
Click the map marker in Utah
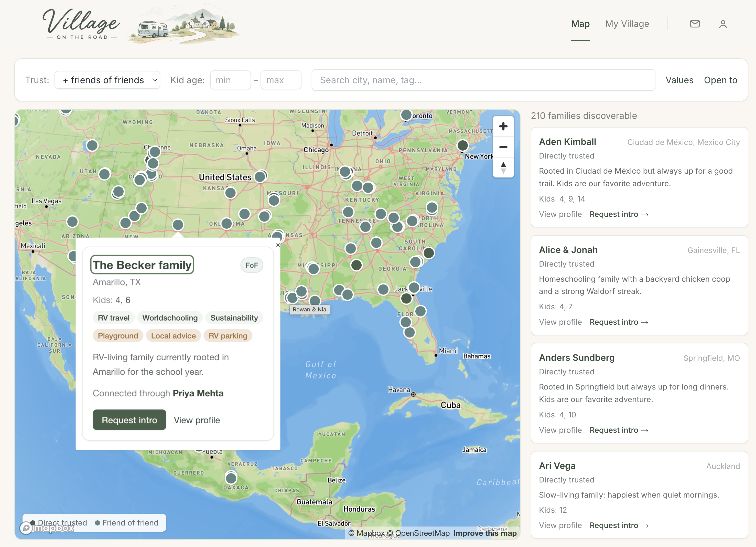(105, 174)
